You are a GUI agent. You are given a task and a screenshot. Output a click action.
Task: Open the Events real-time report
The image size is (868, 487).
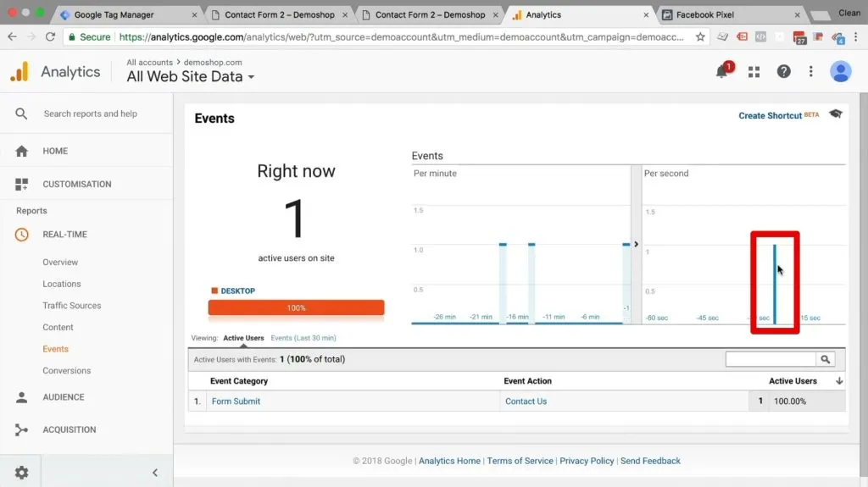[55, 349]
